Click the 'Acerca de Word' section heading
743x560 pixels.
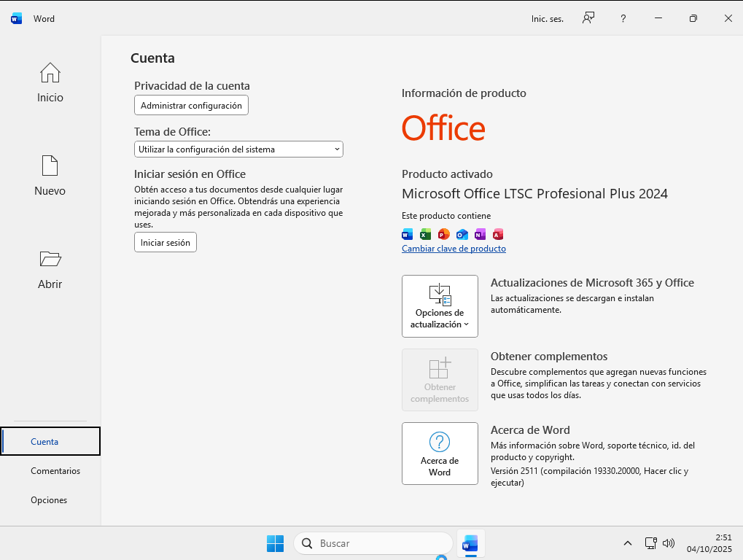click(530, 430)
